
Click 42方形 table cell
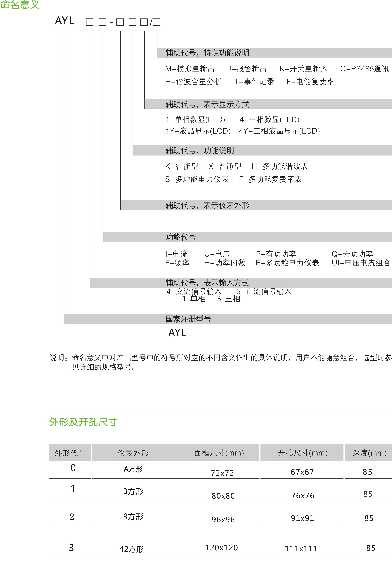[131, 549]
